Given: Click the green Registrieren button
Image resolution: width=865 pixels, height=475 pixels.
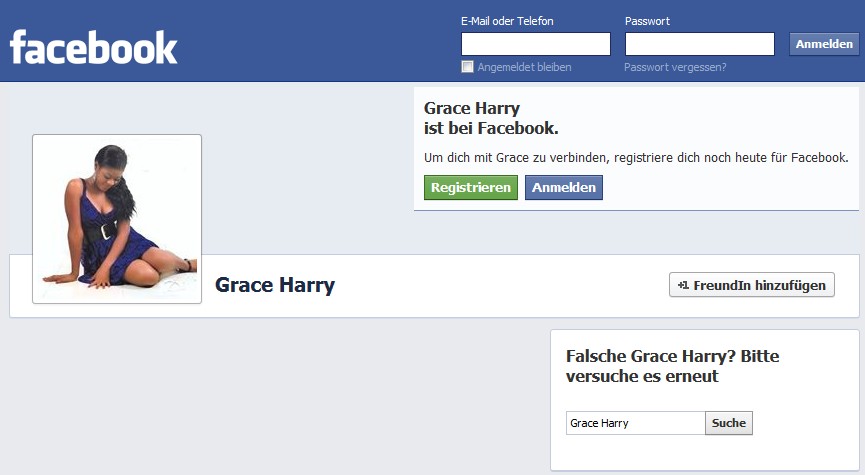Looking at the screenshot, I should [x=471, y=188].
